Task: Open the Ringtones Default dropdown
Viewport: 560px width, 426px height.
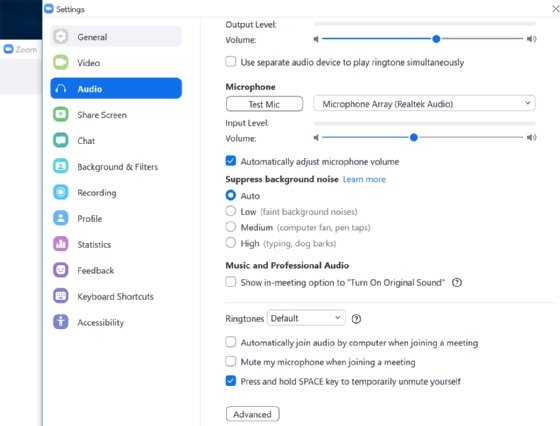Action: pyautogui.click(x=306, y=318)
